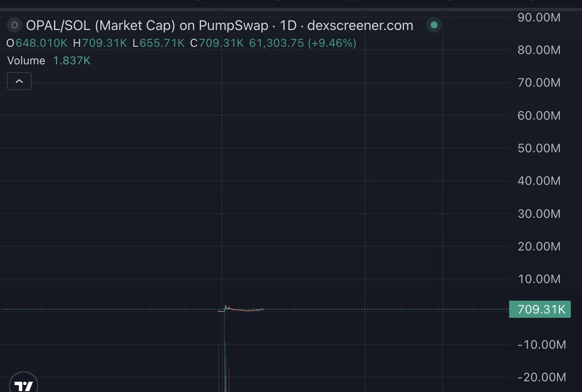Screen dimensions: 582x392
Task: Click the 50.00M price axis label
Action: point(539,148)
